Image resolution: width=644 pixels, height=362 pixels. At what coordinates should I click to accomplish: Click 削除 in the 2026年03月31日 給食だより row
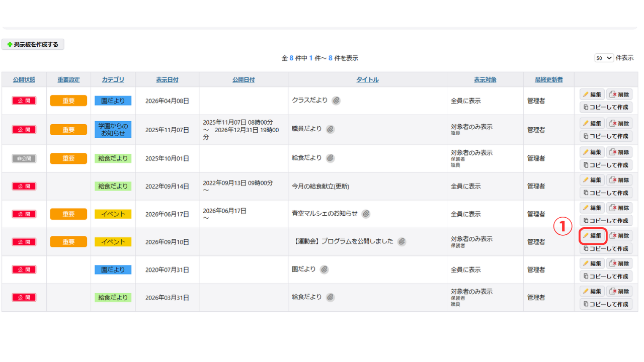click(x=619, y=291)
